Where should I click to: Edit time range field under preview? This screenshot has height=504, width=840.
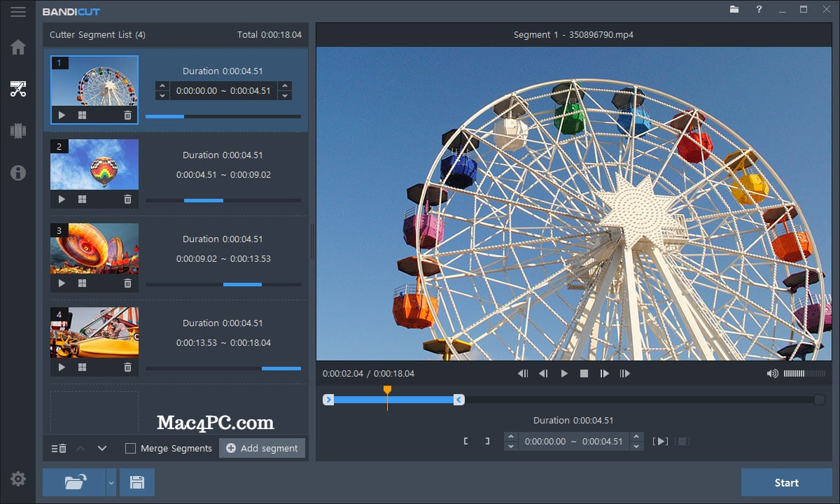point(573,441)
